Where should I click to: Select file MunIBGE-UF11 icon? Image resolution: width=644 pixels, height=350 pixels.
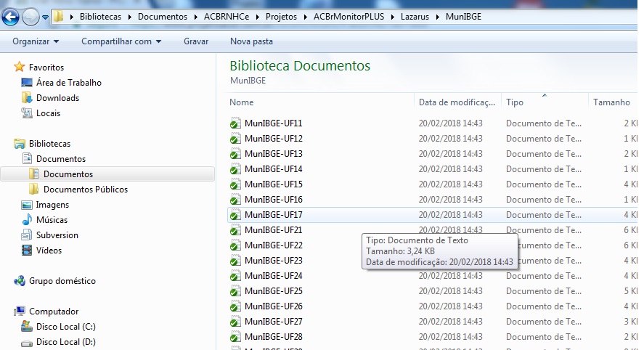[235, 123]
